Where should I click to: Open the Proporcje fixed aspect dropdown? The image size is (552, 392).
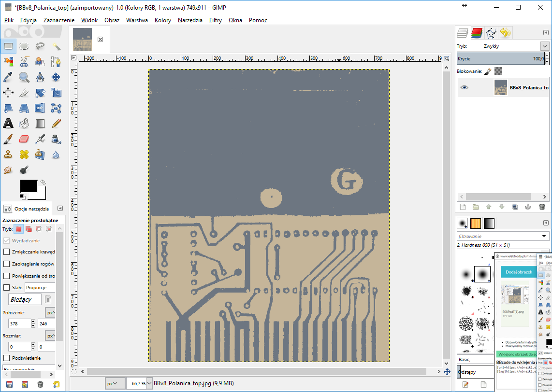[x=40, y=287]
